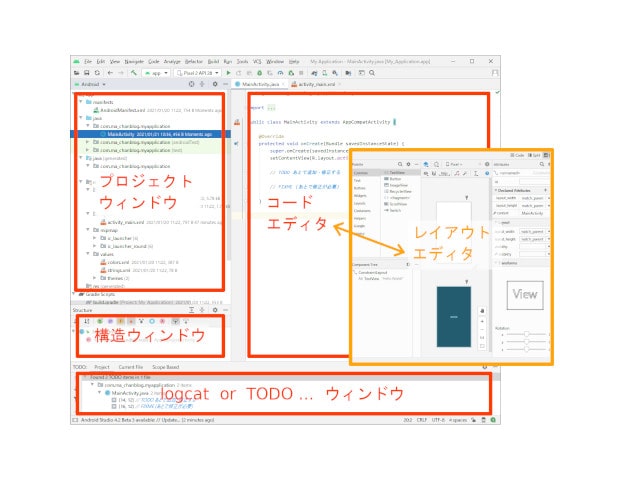Open the VCS menu
640x480 pixels.
(x=257, y=61)
